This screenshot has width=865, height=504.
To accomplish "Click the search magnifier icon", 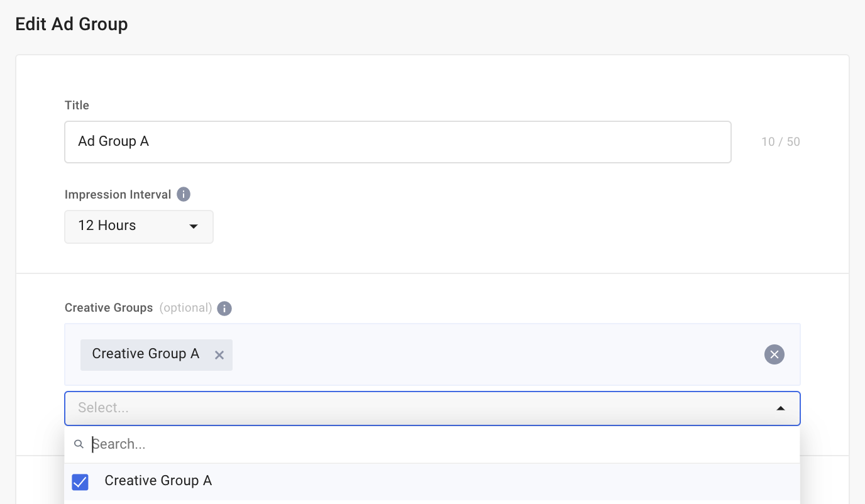I will [x=79, y=444].
